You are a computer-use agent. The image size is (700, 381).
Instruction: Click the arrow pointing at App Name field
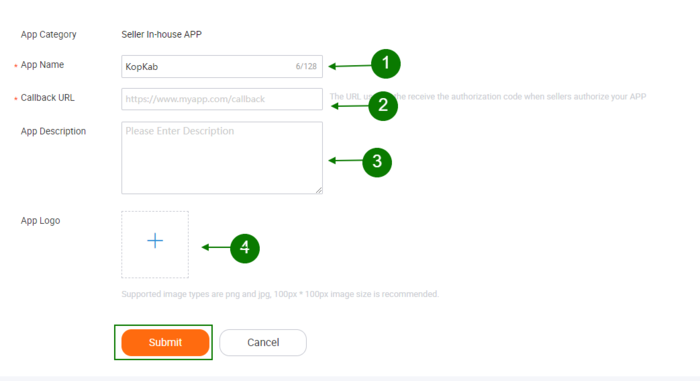click(350, 66)
